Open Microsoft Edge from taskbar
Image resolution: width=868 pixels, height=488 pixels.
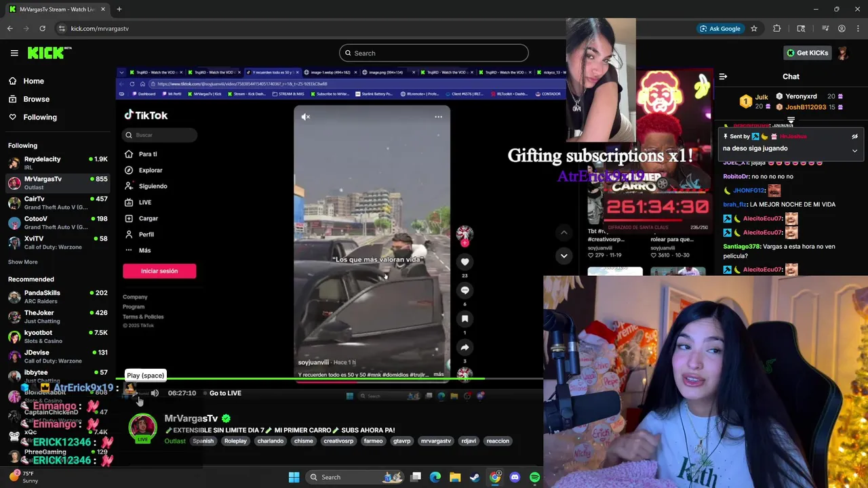click(x=435, y=477)
